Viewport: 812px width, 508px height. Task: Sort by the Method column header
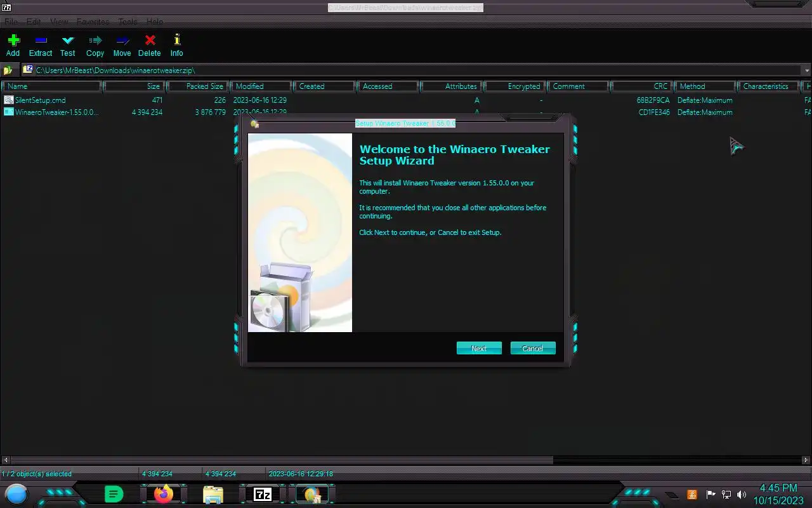(705, 86)
